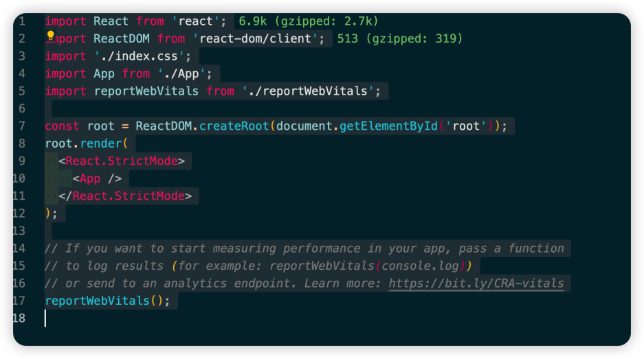644x359 pixels.
Task: Click line number 7 in the gutter
Action: 22,126
